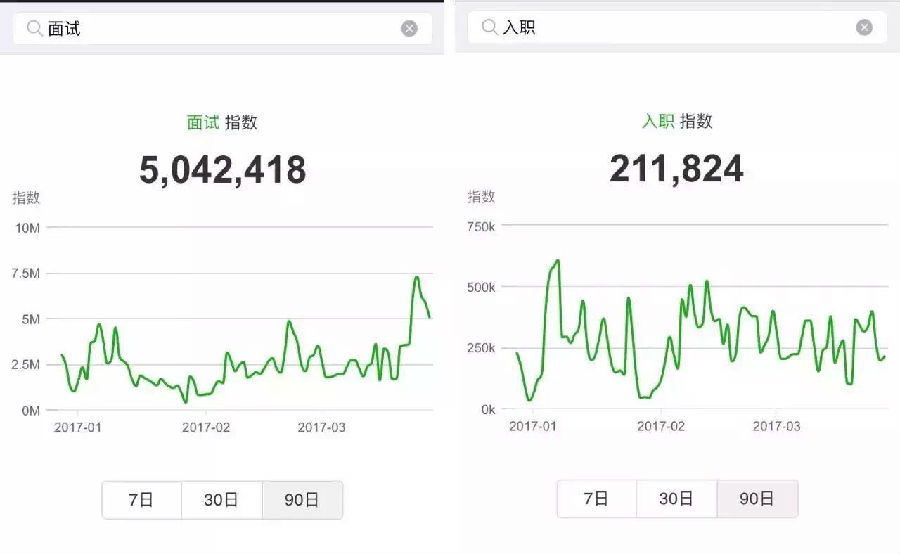Click the 2017-01 date label in the 入职 chart

(533, 427)
